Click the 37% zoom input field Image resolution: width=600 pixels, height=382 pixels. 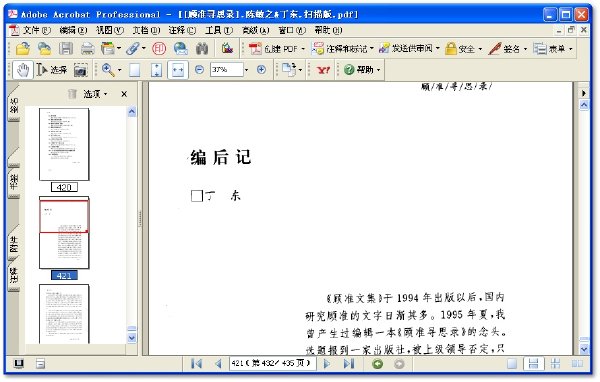[x=227, y=70]
